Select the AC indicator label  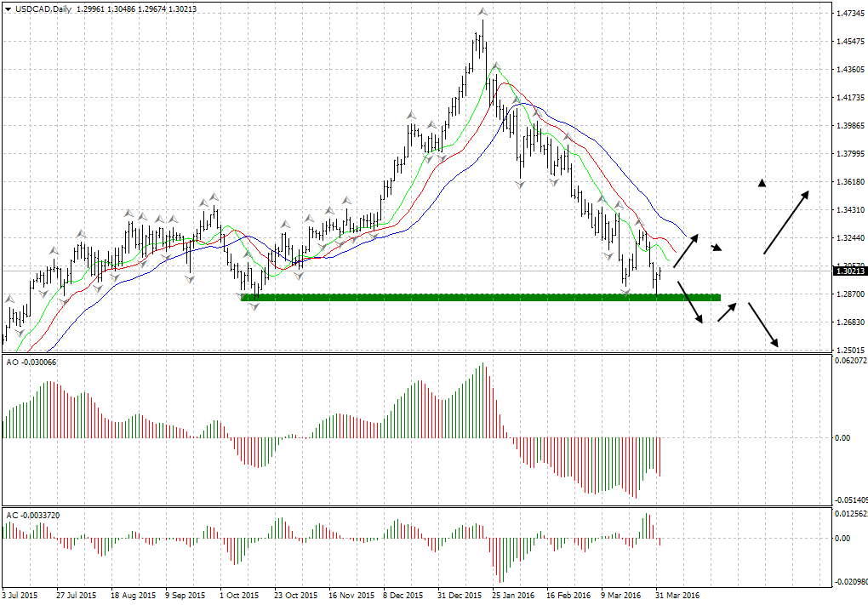(13, 516)
